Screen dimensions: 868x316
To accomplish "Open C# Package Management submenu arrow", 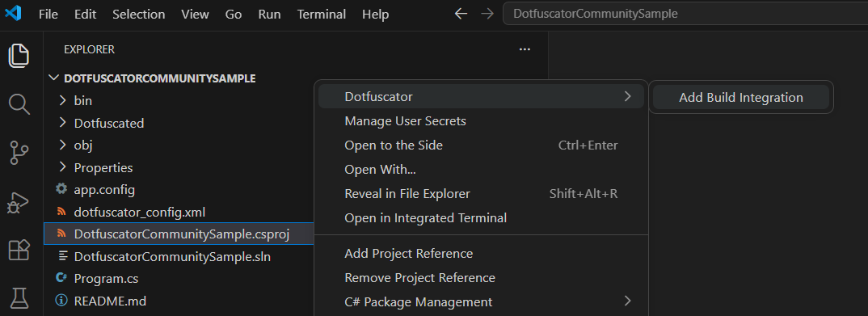I will (x=627, y=301).
